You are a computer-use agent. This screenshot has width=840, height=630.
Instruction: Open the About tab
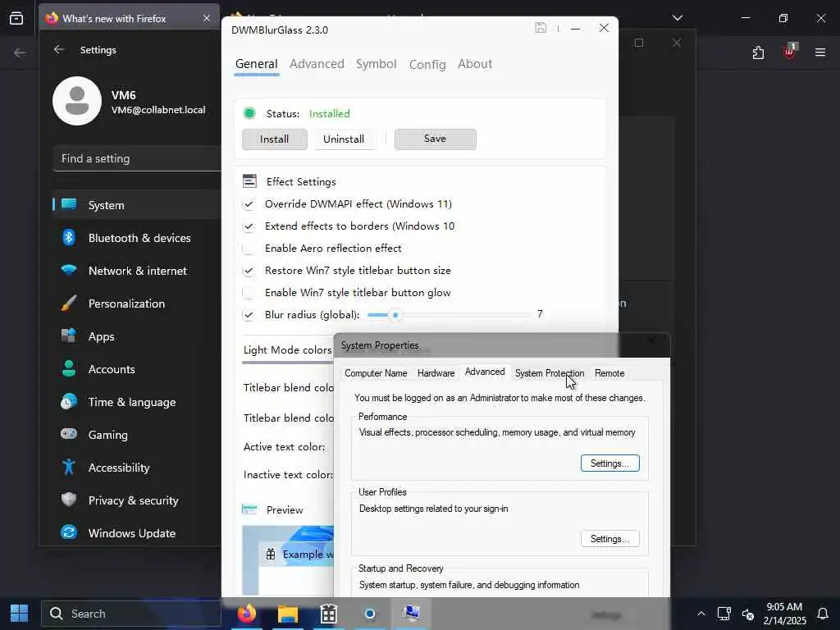click(475, 64)
